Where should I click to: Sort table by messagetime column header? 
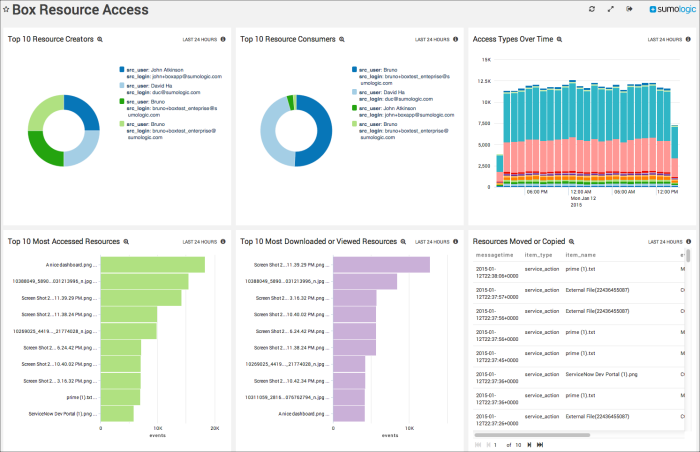495,255
